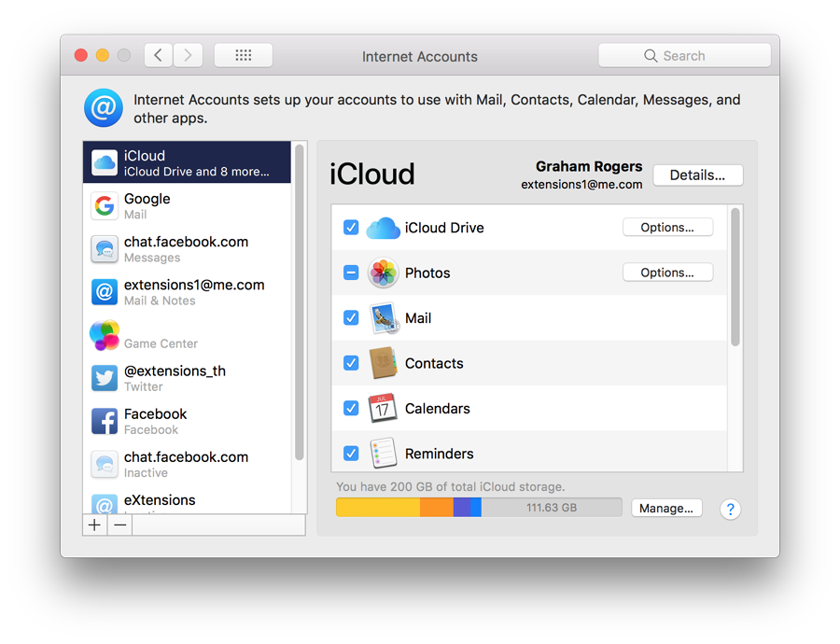840x644 pixels.
Task: Select the Game Center account
Action: tap(187, 335)
